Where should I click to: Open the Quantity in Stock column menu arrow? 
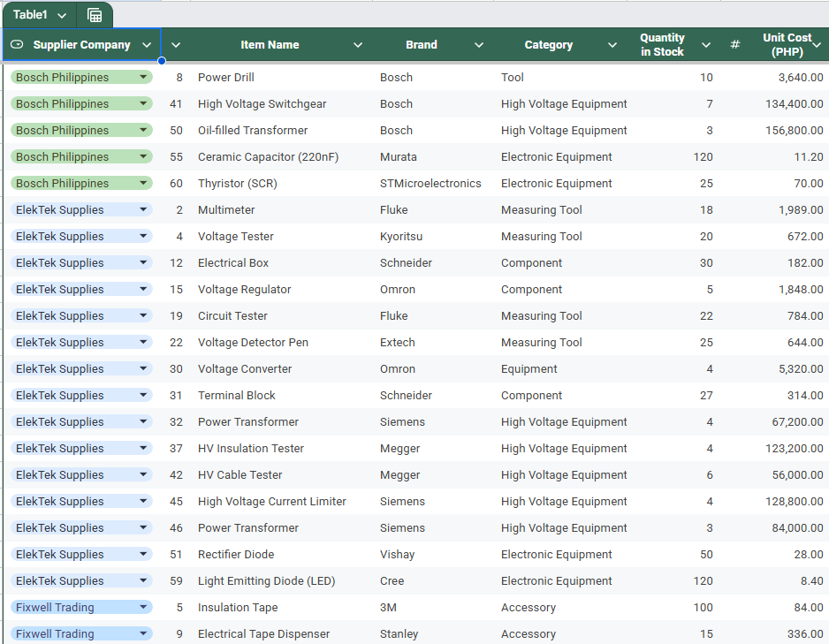click(706, 45)
